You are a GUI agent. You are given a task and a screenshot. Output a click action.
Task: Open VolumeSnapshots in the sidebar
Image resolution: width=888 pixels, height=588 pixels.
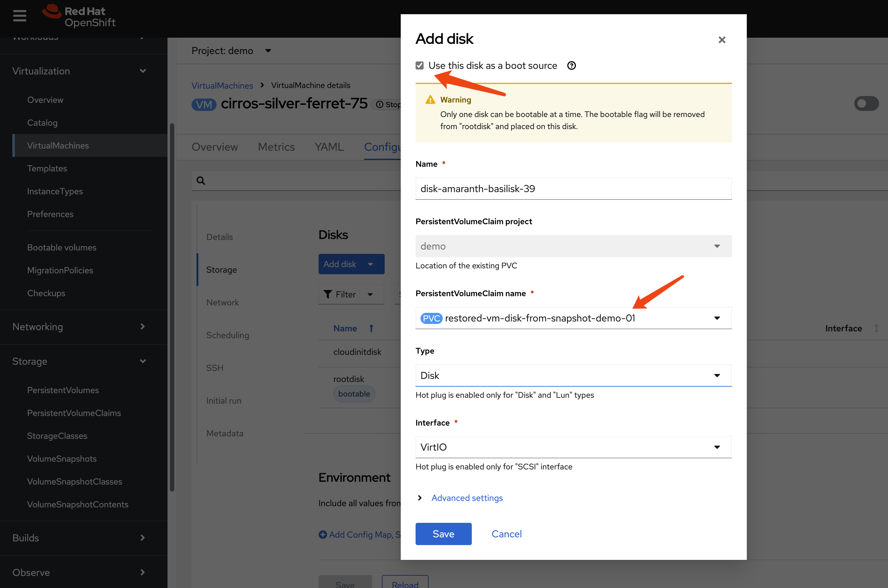tap(61, 459)
